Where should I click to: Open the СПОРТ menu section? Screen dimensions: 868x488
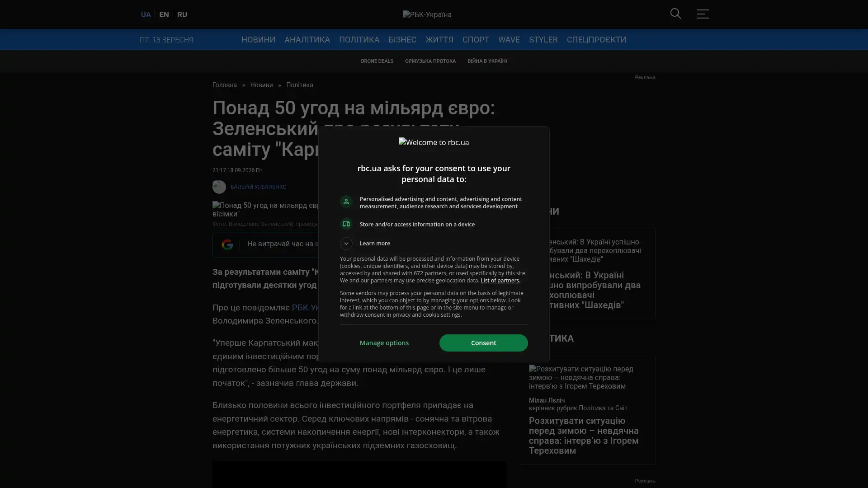(476, 40)
